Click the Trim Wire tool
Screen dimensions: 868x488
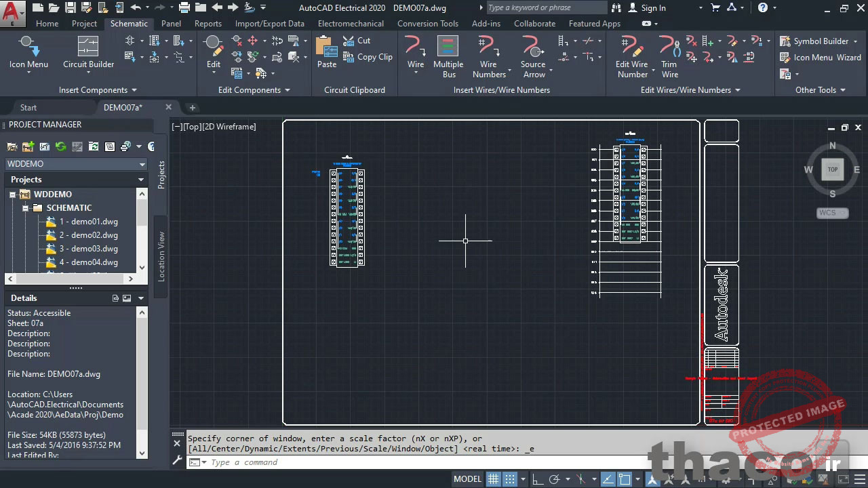tap(669, 54)
